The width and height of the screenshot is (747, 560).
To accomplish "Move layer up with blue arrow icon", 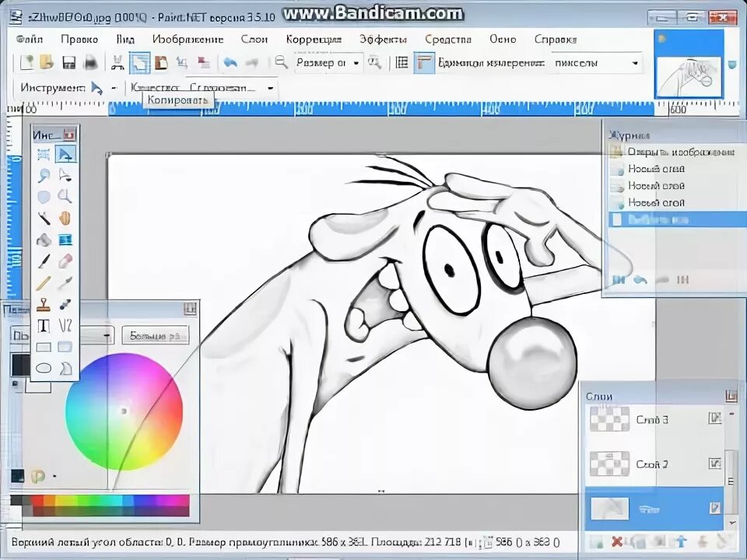I will [x=682, y=541].
